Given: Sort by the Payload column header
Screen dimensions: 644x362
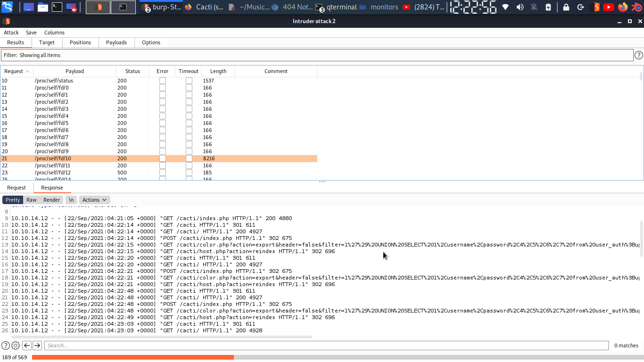Looking at the screenshot, I should [x=74, y=71].
